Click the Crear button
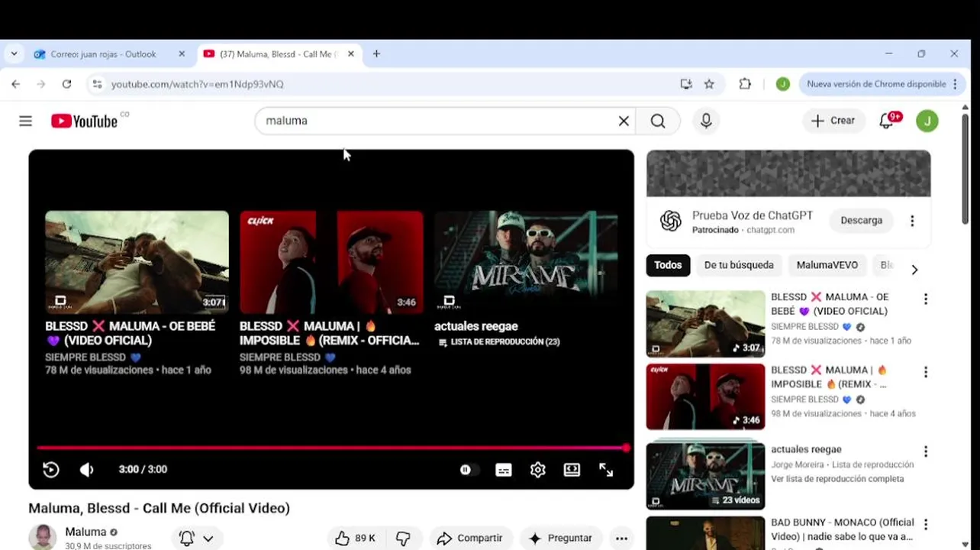Screen dimensions: 980x550 [x=833, y=121]
